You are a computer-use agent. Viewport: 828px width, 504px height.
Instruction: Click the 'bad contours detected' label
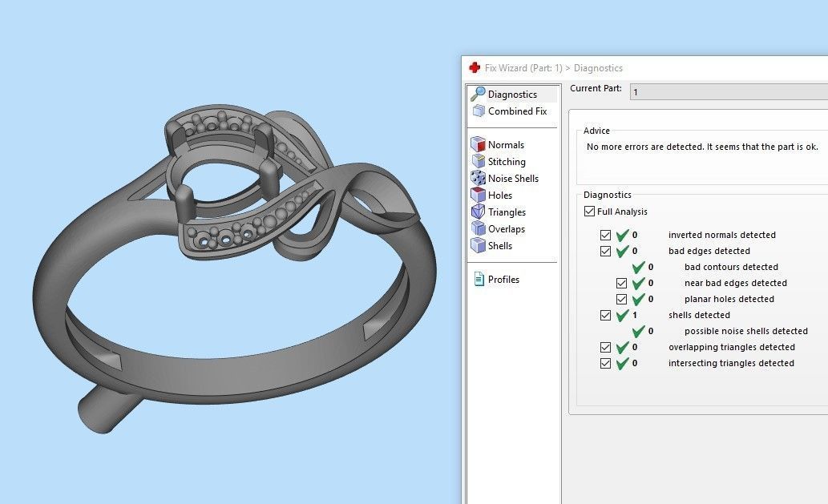point(731,267)
